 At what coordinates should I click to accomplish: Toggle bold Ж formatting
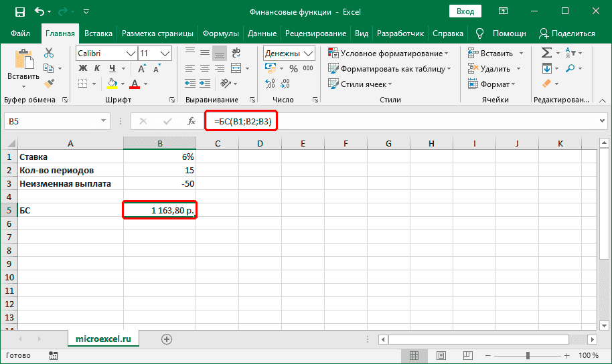pyautogui.click(x=84, y=68)
